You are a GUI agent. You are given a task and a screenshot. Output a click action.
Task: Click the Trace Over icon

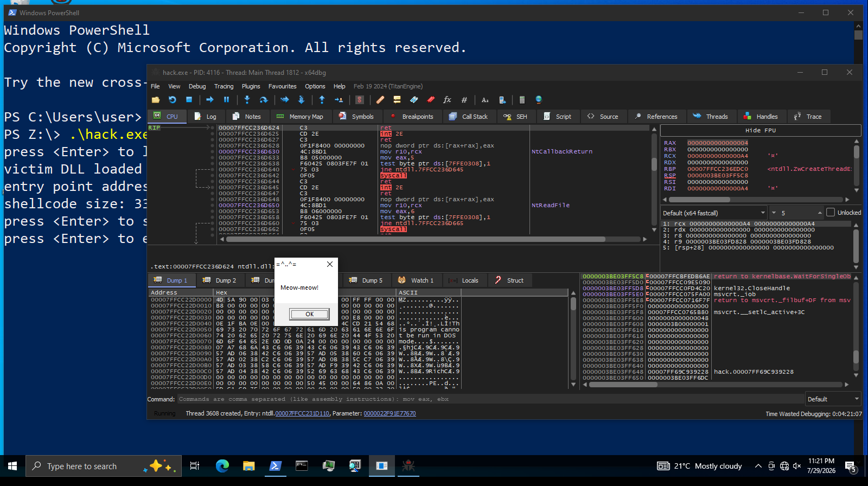pos(301,100)
